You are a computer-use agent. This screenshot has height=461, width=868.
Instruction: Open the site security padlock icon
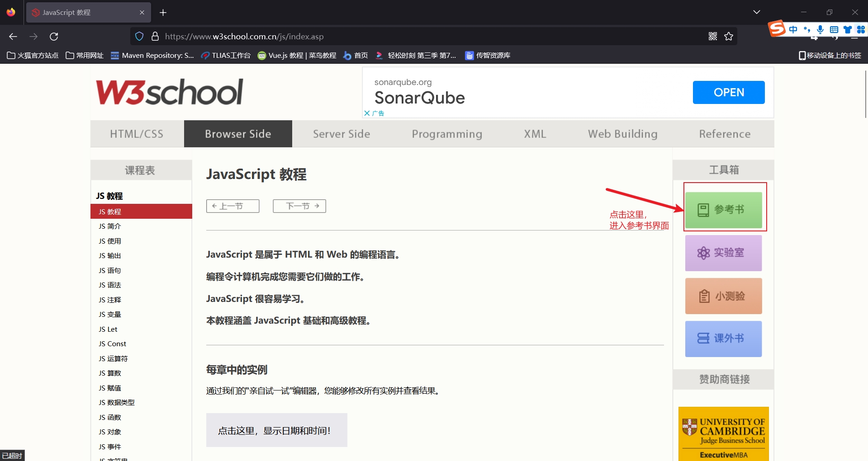[155, 37]
